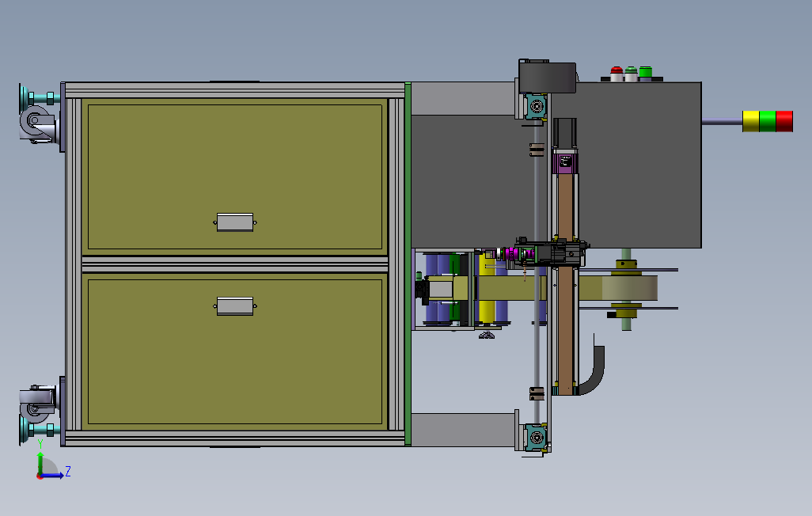Click the Y axis label on triad
Image resolution: width=812 pixels, height=516 pixels.
point(40,444)
